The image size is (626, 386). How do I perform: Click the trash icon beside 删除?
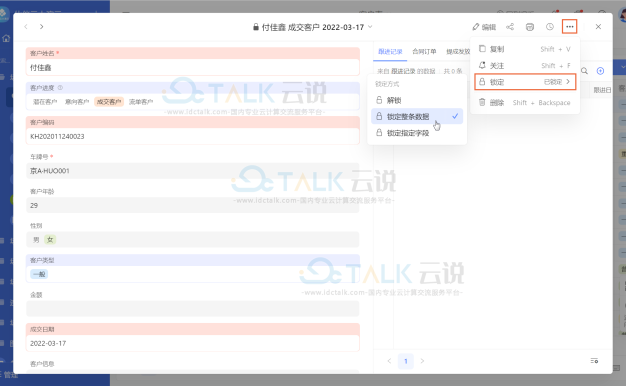[482, 102]
